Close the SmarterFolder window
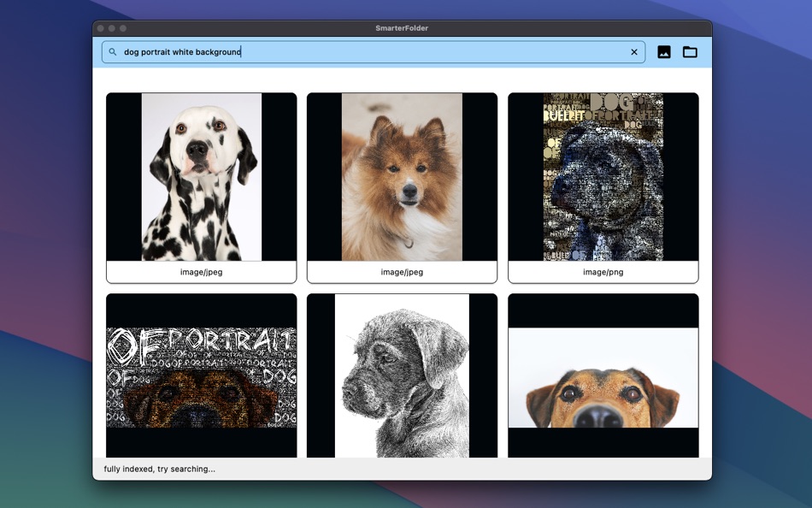This screenshot has height=508, width=812. click(x=101, y=28)
